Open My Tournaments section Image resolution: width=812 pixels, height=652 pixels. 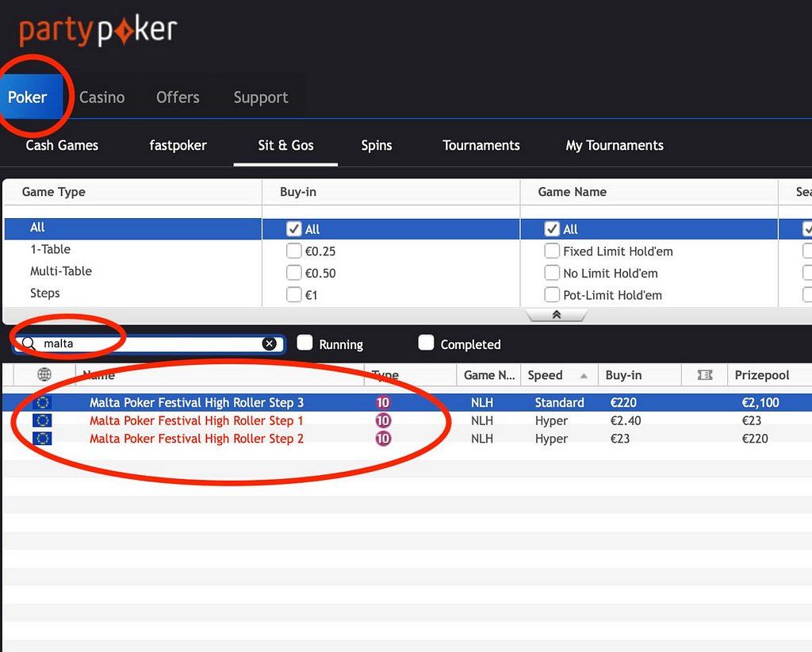(x=615, y=145)
